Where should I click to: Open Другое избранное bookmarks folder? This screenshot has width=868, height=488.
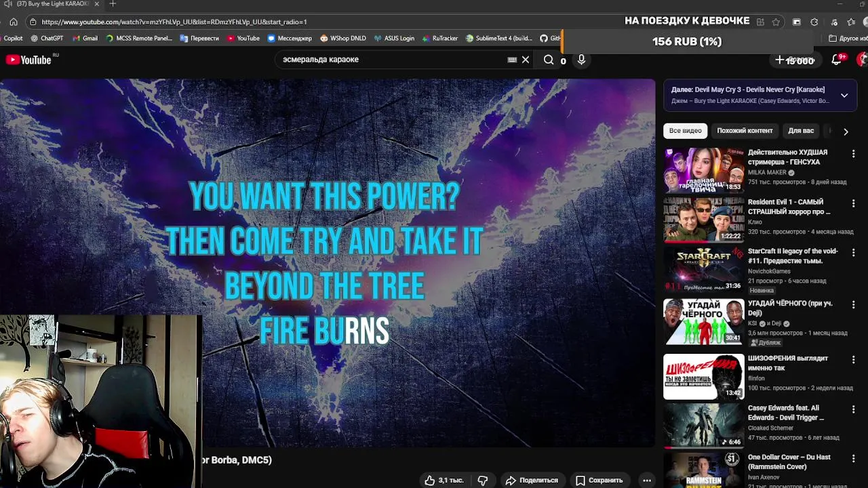pyautogui.click(x=848, y=39)
